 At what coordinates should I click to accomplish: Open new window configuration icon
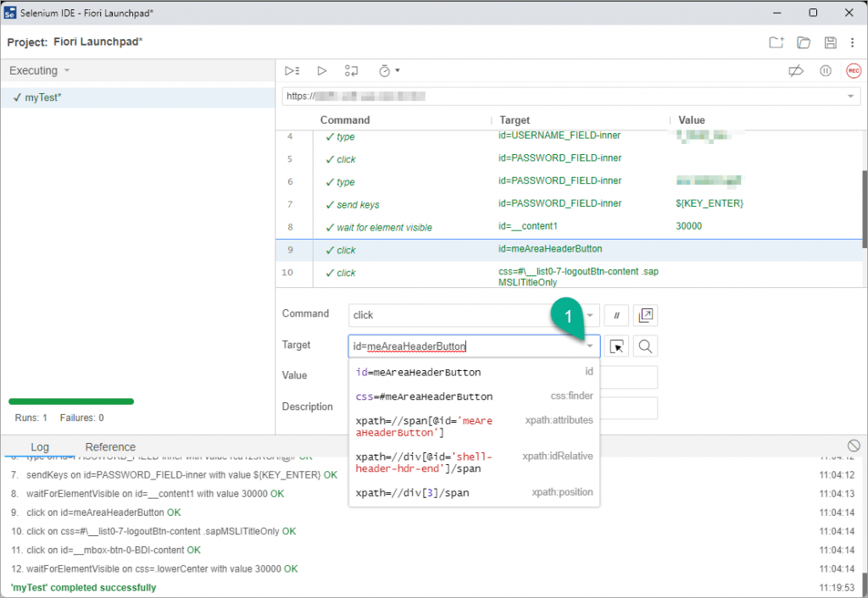pyautogui.click(x=645, y=315)
